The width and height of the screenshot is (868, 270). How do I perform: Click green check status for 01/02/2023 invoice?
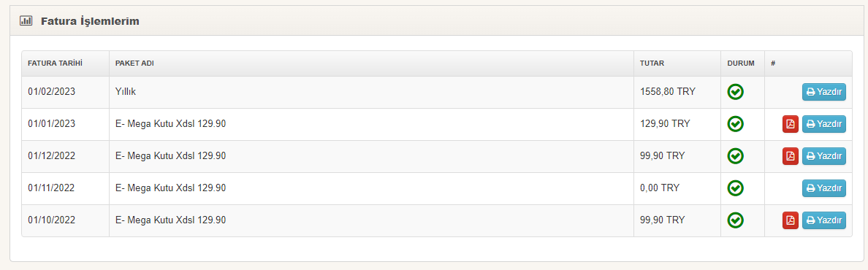click(x=735, y=92)
